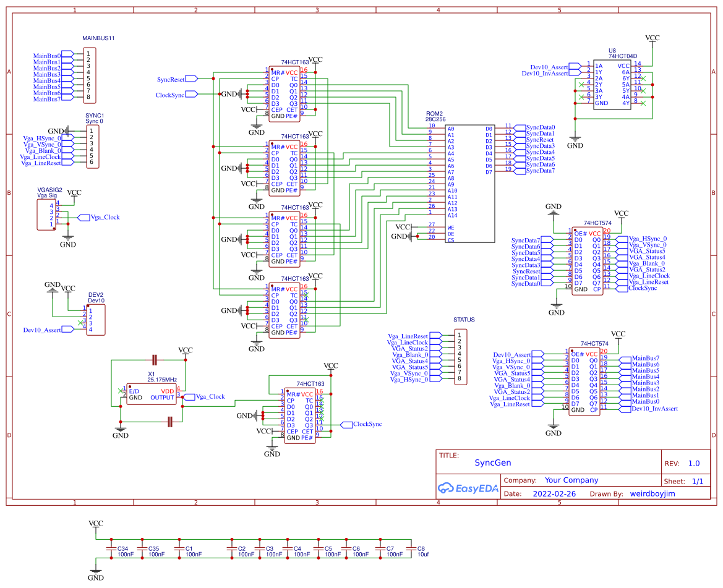Click the C34 100nF capacitor
Image resolution: width=723 pixels, height=588 pixels.
point(112,552)
